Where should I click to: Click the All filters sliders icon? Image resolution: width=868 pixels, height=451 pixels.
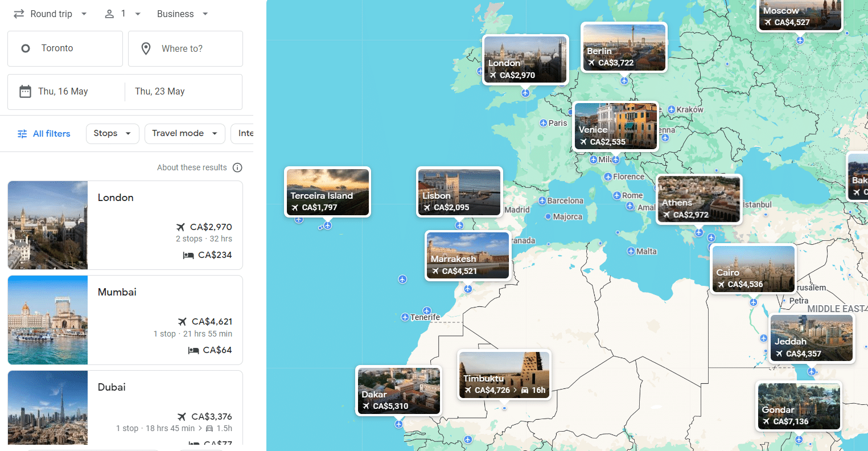tap(22, 134)
